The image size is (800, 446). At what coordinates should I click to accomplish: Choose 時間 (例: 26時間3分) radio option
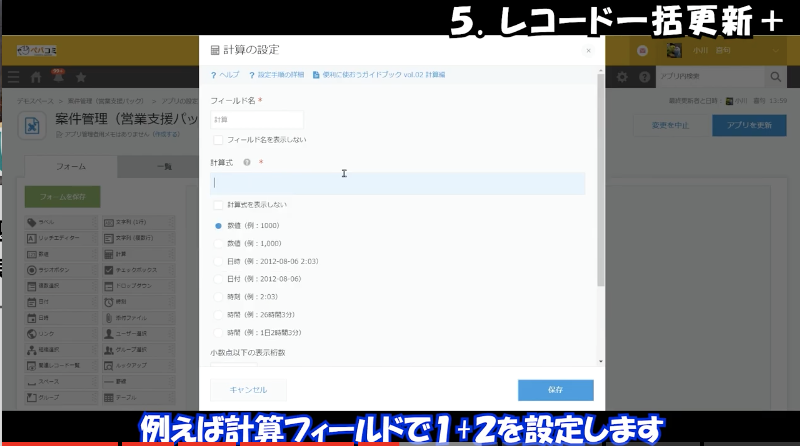coord(219,314)
